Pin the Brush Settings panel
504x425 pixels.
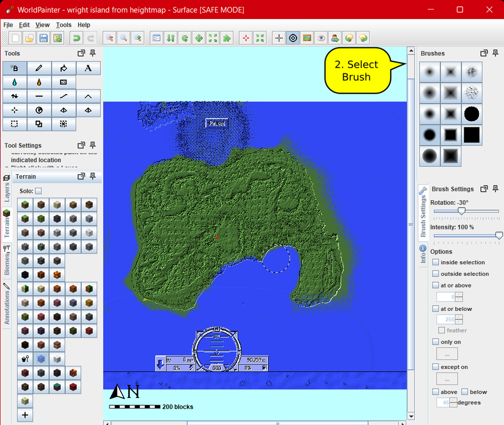(x=495, y=189)
